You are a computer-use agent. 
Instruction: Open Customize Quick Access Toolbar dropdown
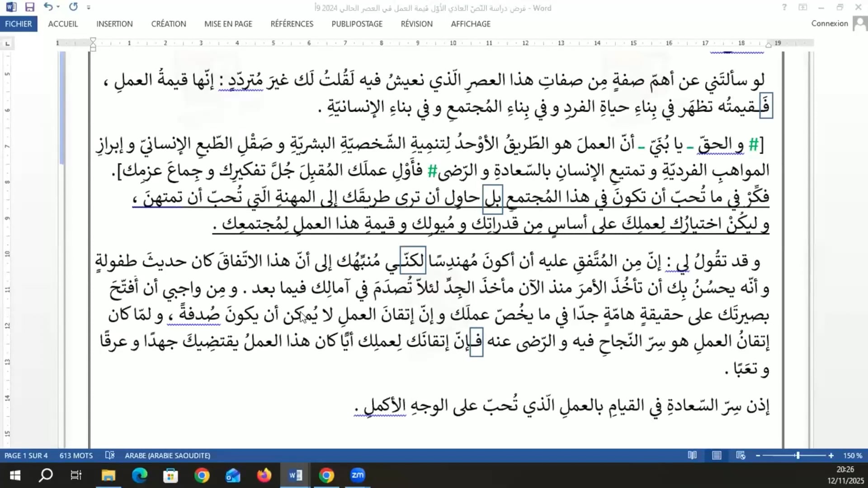pos(89,8)
